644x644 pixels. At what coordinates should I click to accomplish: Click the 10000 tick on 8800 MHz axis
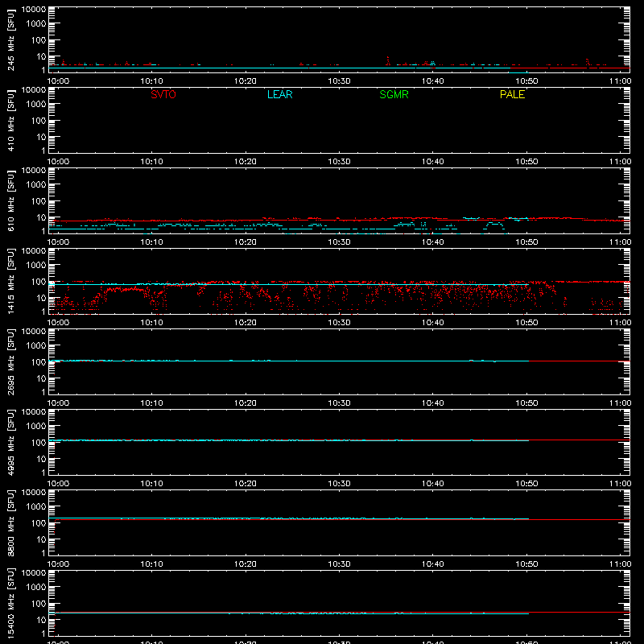(x=34, y=493)
